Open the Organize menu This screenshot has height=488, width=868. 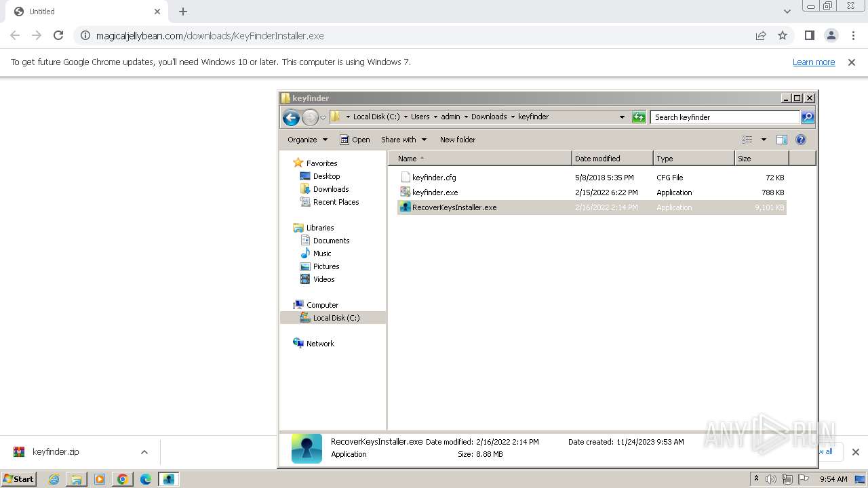pos(307,140)
